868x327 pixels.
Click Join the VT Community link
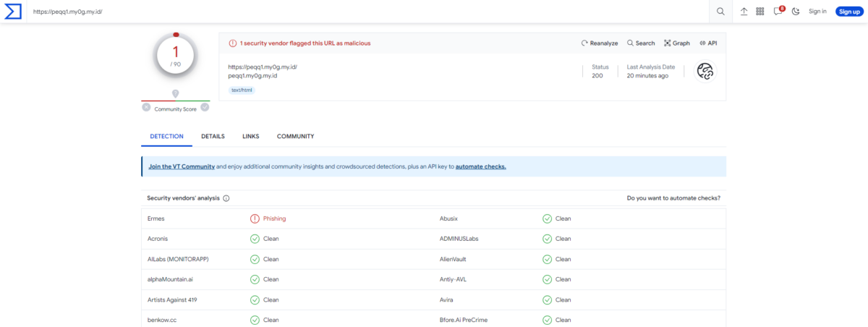tap(182, 166)
